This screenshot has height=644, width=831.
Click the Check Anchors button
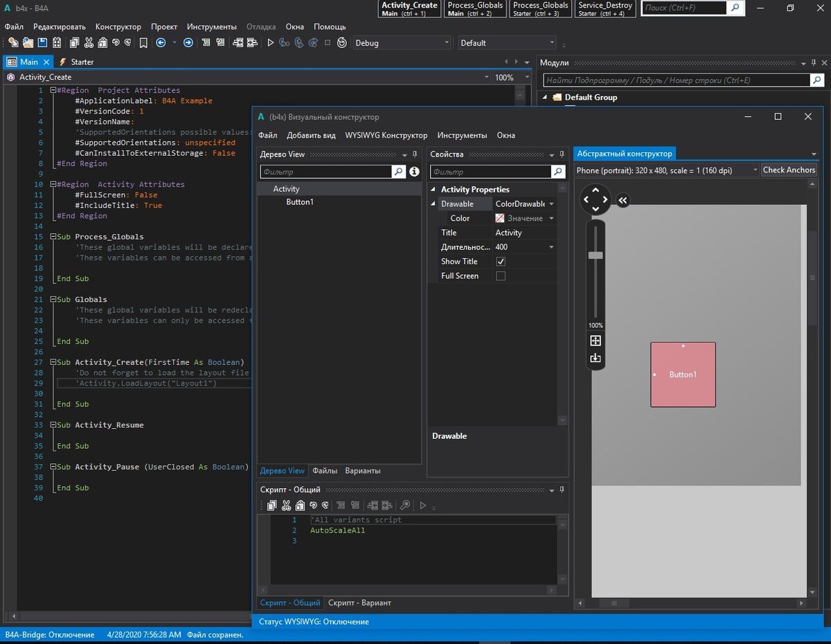[789, 170]
